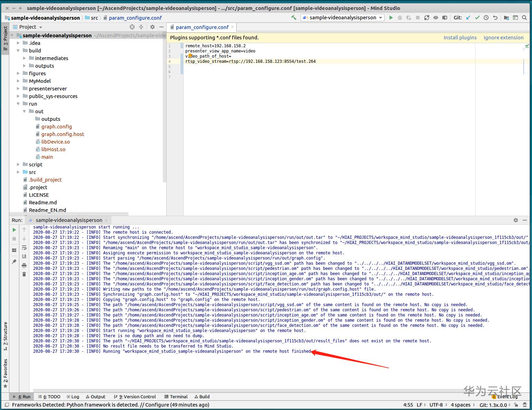532x410 pixels.
Task: Click the scroll to end icon in Run panel
Action: 24,256
